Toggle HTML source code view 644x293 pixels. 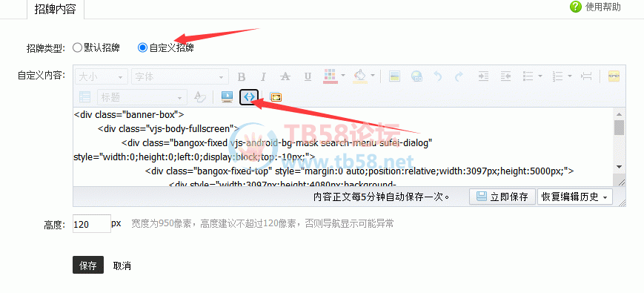click(249, 97)
